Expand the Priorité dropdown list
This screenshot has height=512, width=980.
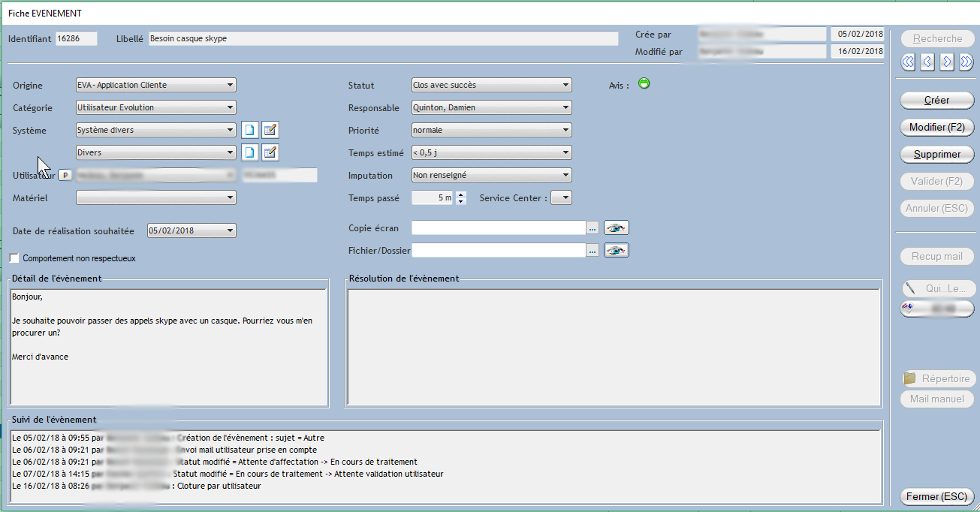[x=566, y=131]
